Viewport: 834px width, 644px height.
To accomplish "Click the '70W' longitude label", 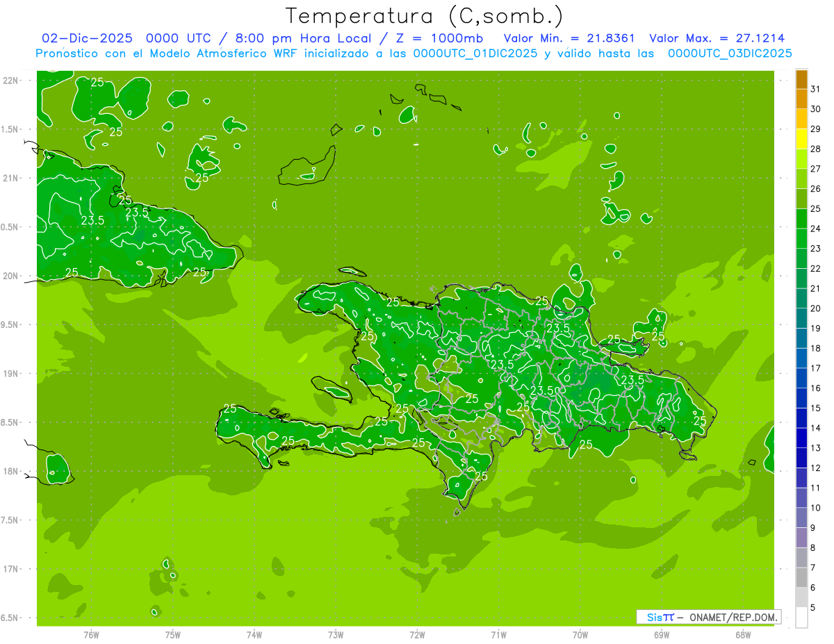I will 580,634.
